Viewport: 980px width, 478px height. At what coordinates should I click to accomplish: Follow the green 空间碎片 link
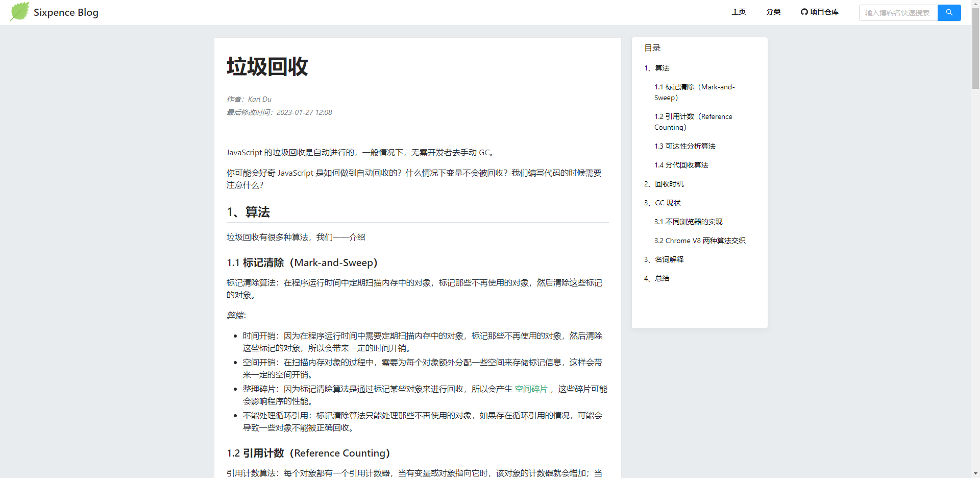pos(531,389)
